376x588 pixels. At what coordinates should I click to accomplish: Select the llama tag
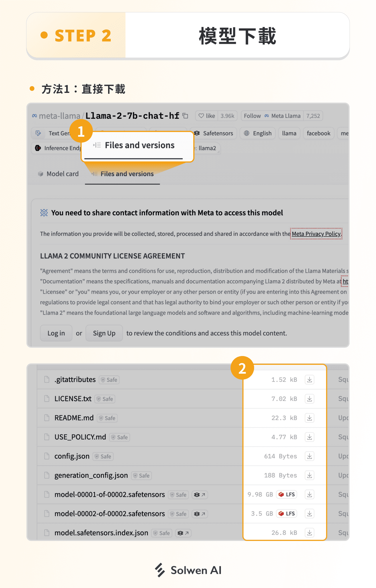pos(289,133)
